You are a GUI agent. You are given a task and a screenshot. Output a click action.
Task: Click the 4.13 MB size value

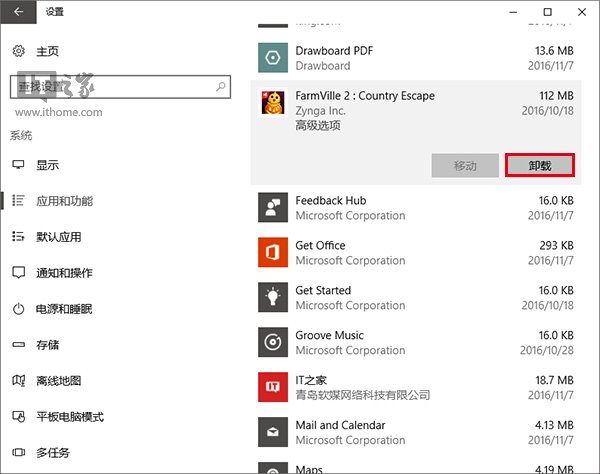[554, 425]
